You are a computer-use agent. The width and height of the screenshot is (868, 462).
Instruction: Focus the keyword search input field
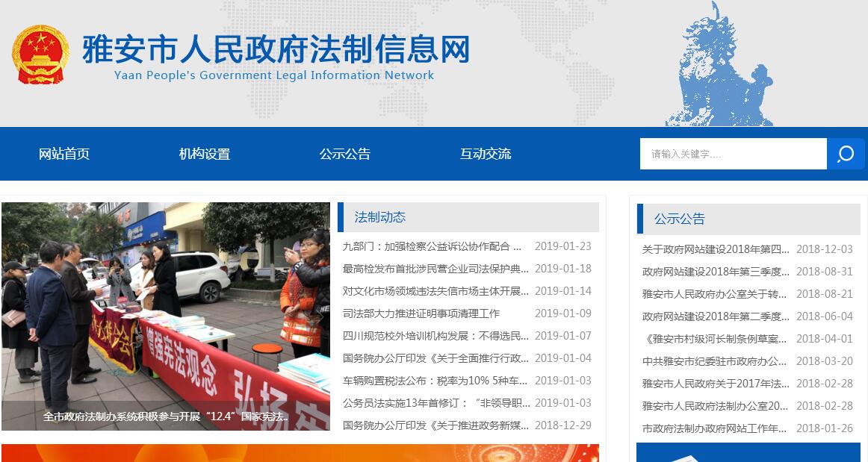(732, 154)
